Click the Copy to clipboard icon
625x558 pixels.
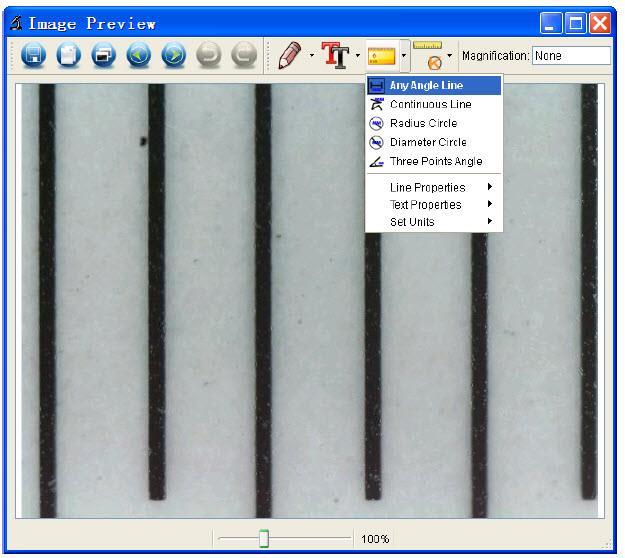click(69, 55)
